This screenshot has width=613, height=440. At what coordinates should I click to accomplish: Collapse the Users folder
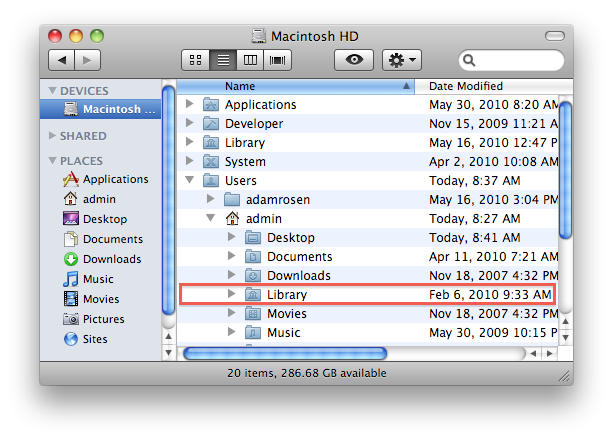pyautogui.click(x=191, y=181)
